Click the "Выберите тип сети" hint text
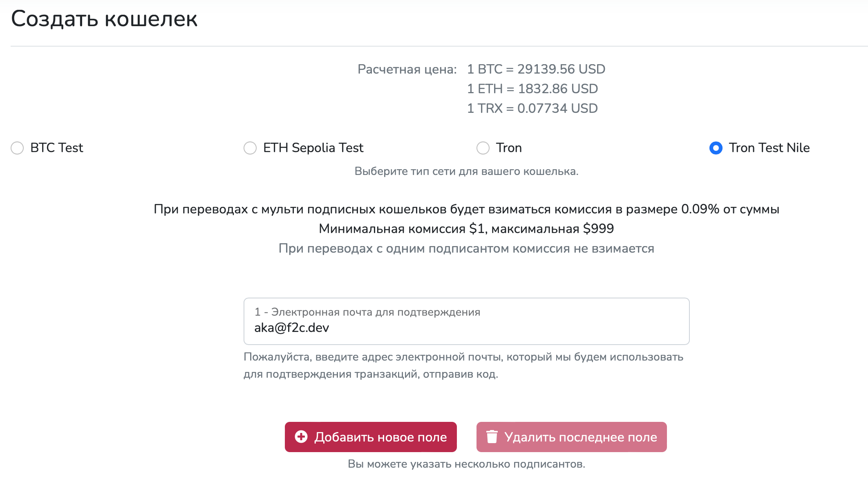This screenshot has width=868, height=484. 466,171
